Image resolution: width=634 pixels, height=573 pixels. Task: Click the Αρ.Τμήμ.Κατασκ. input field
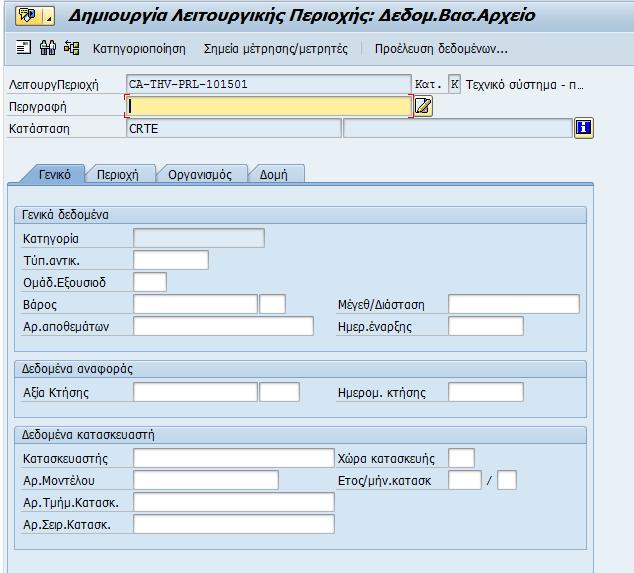[234, 502]
